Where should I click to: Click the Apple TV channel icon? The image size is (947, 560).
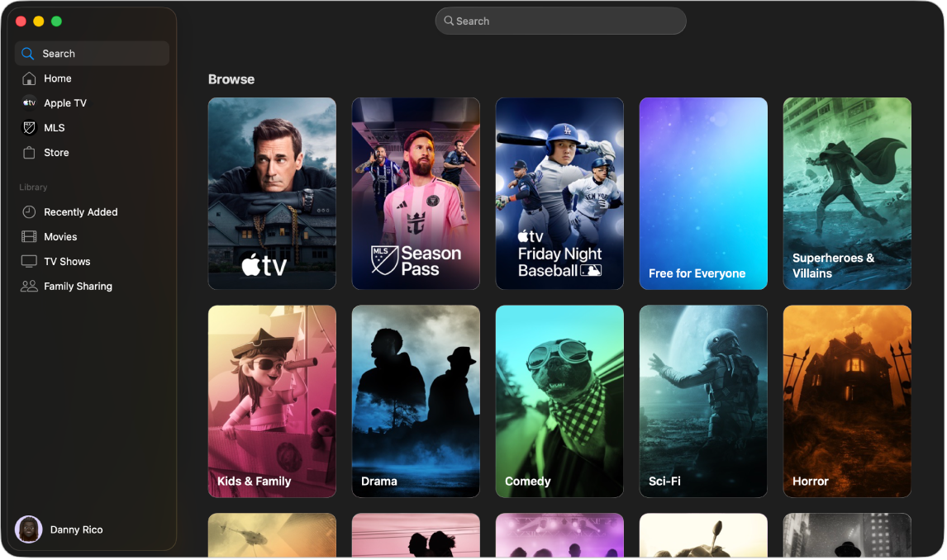(x=29, y=102)
